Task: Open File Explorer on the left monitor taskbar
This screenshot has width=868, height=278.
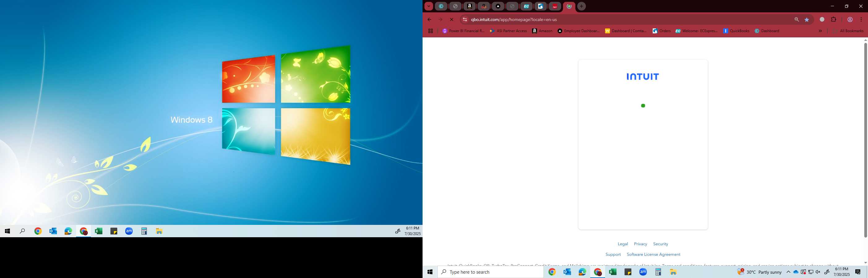Action: pos(159,231)
